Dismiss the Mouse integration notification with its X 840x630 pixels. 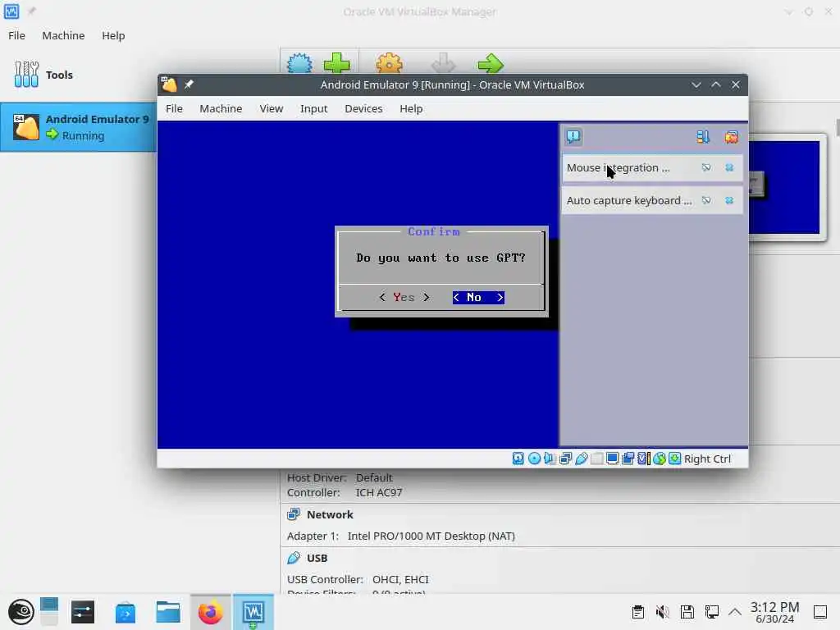tap(729, 167)
